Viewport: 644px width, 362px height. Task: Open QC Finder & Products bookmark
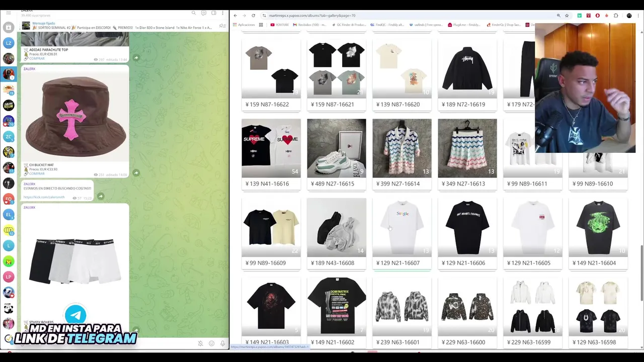click(348, 25)
